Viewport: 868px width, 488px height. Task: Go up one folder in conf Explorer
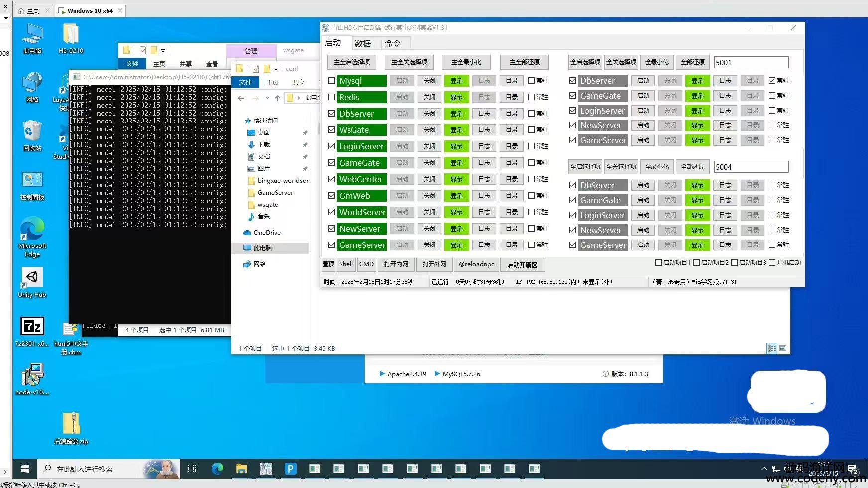click(278, 98)
